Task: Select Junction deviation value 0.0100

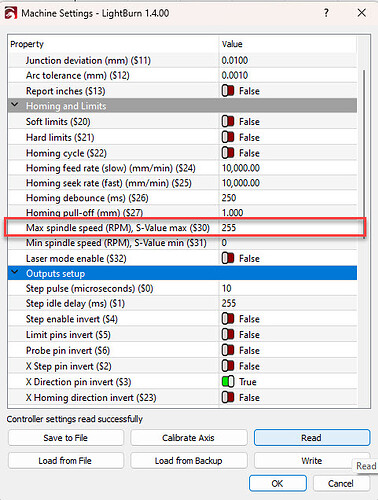Action: tap(235, 60)
